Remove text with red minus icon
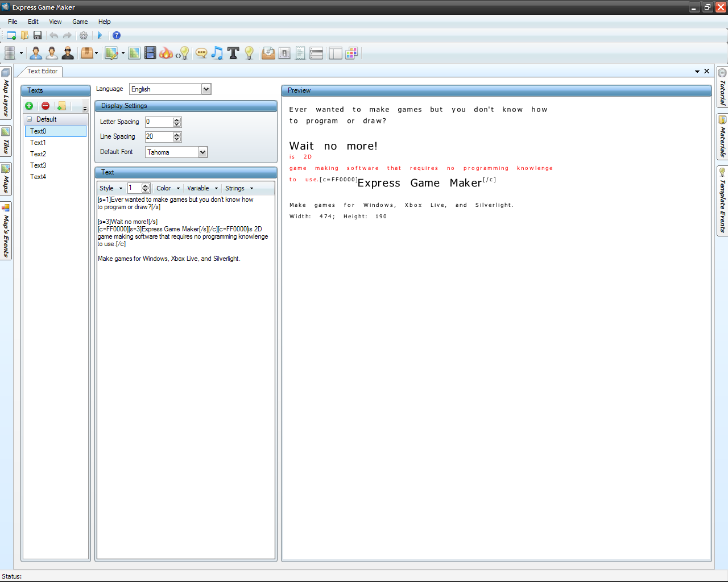This screenshot has height=582, width=728. [45, 106]
